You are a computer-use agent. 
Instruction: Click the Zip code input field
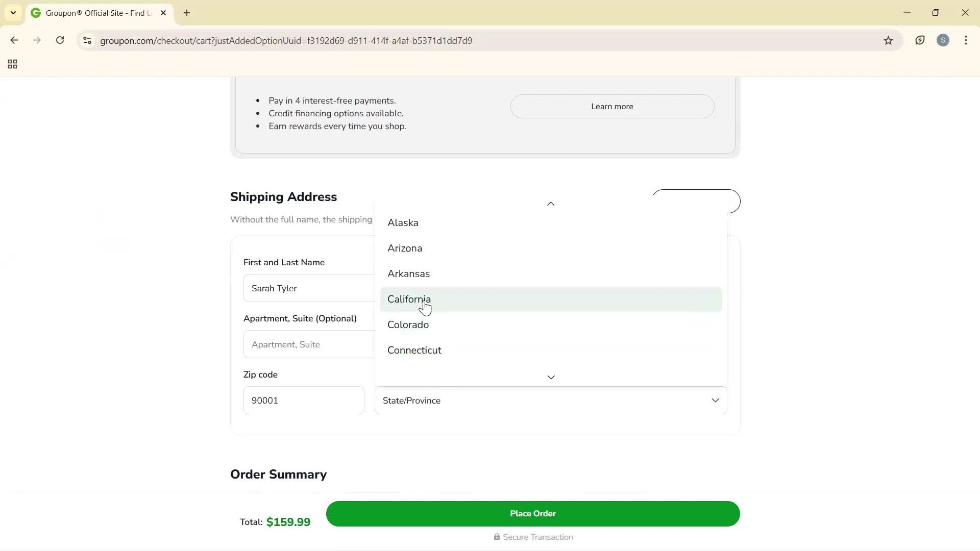[304, 400]
